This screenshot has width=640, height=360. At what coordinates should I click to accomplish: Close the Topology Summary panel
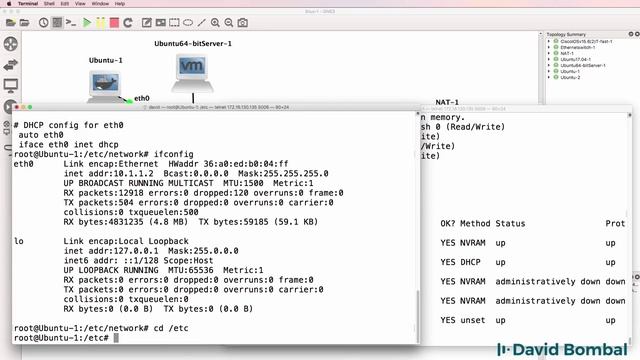tap(637, 34)
